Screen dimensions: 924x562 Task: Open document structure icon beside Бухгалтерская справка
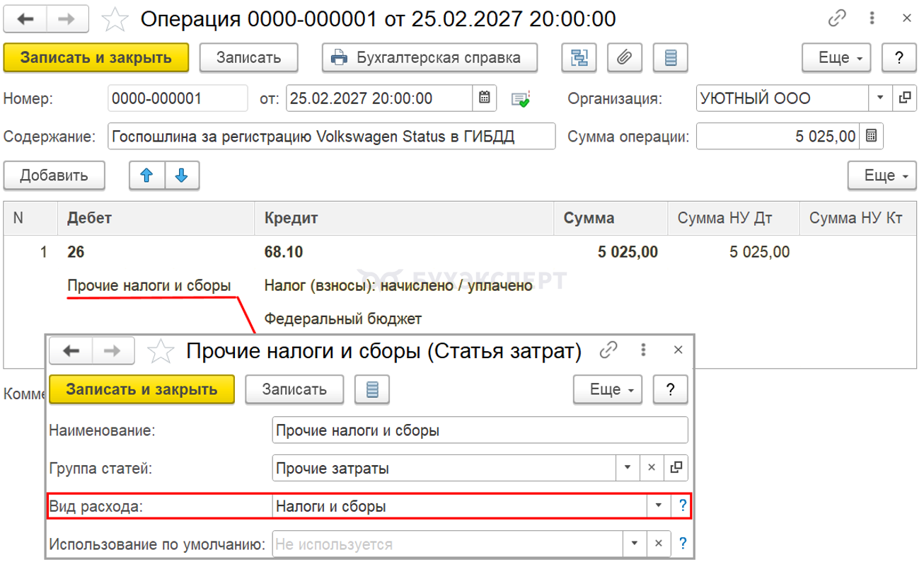(579, 58)
